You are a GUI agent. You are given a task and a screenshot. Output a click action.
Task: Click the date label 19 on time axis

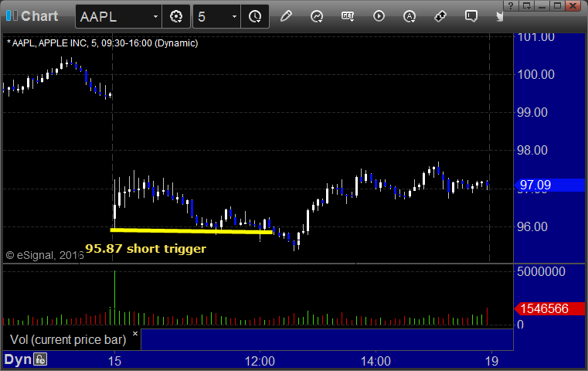click(491, 361)
